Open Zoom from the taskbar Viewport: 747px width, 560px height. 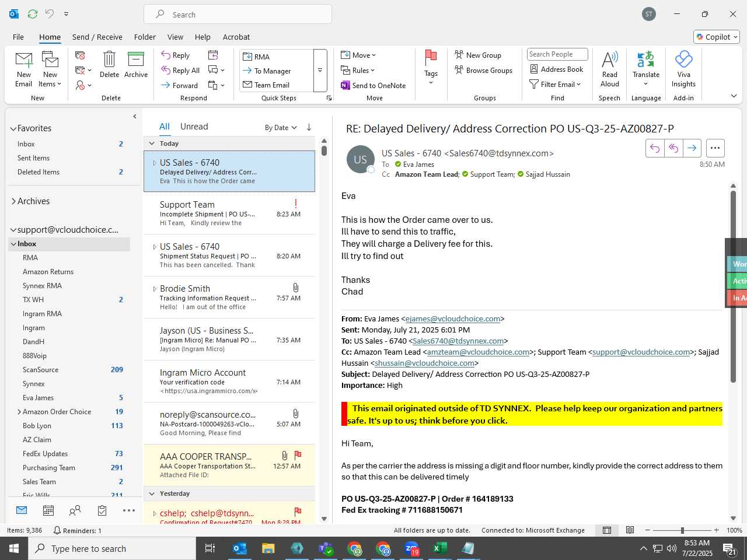pos(411,548)
